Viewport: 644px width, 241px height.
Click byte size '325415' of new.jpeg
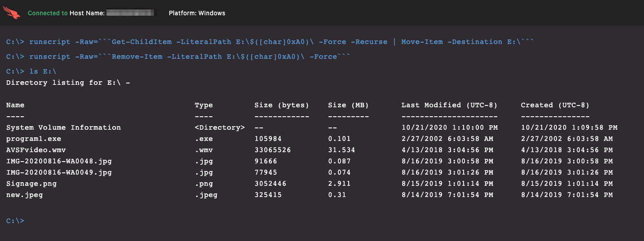point(268,195)
